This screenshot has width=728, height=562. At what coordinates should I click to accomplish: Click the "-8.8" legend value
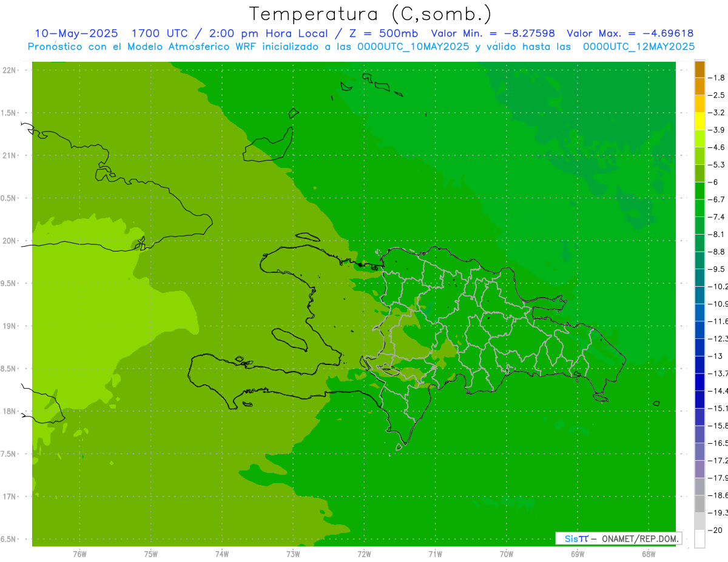pyautogui.click(x=716, y=252)
